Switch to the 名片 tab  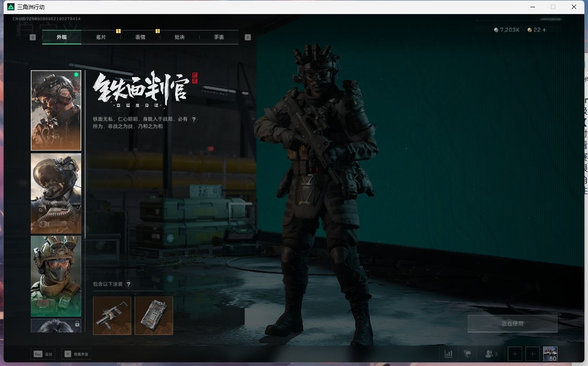(x=101, y=37)
